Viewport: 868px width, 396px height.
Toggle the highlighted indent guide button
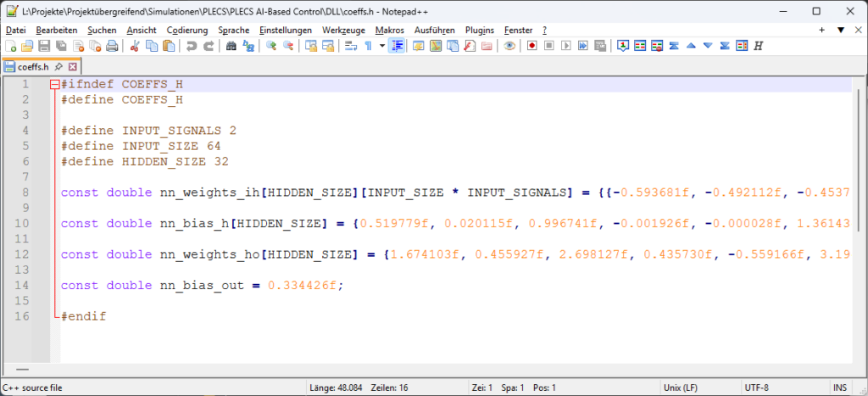(x=396, y=46)
